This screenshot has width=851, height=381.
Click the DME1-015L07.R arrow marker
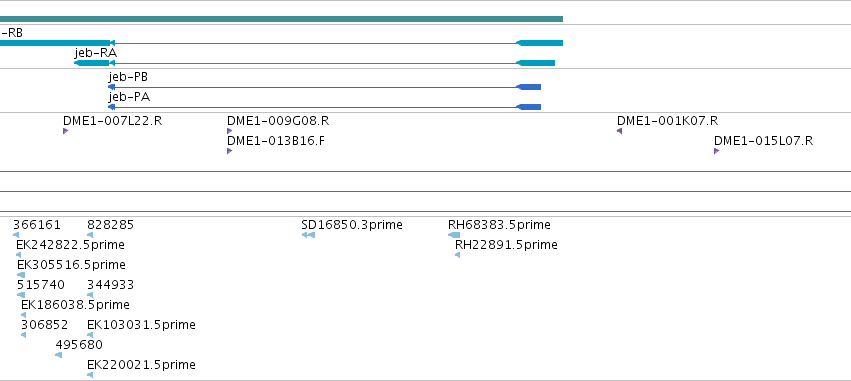[x=716, y=151]
